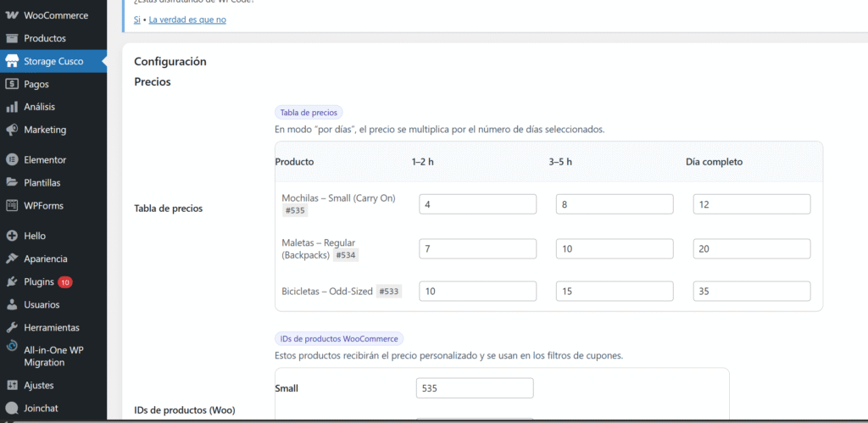Click the WooCommerce logo icon in sidebar
868x423 pixels.
(x=12, y=15)
